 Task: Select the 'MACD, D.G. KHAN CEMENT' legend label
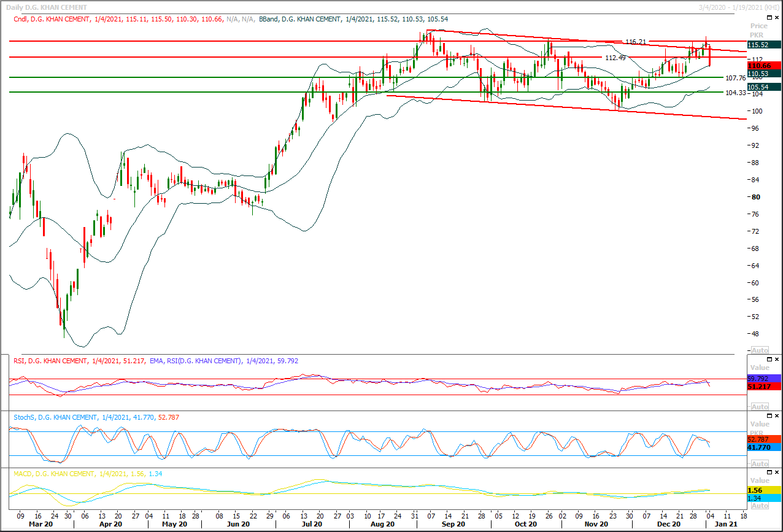click(x=54, y=474)
